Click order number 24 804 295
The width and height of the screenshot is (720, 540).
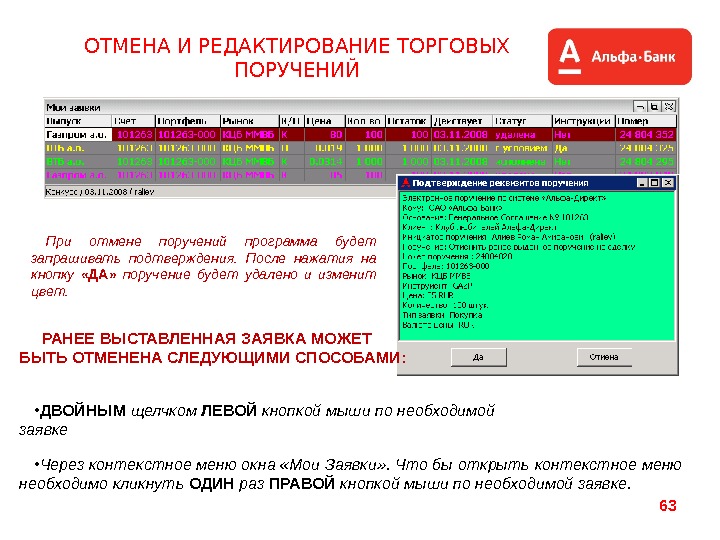tap(646, 162)
